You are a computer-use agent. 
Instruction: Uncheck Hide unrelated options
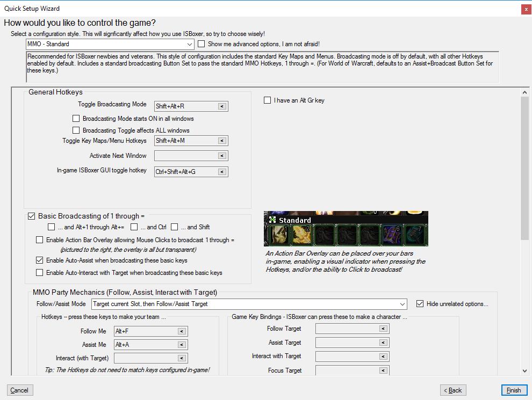coord(420,304)
